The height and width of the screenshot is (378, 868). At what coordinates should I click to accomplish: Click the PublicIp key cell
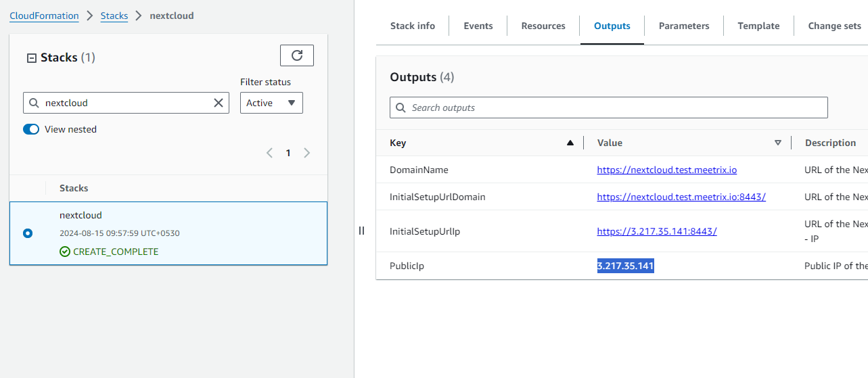click(407, 266)
